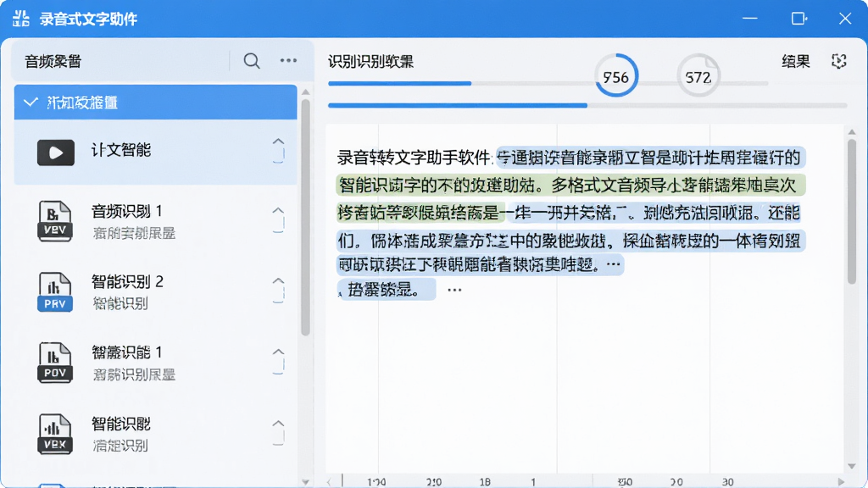Image resolution: width=868 pixels, height=488 pixels.
Task: Click the PRV file icon of 智能识别 2
Action: [x=55, y=291]
